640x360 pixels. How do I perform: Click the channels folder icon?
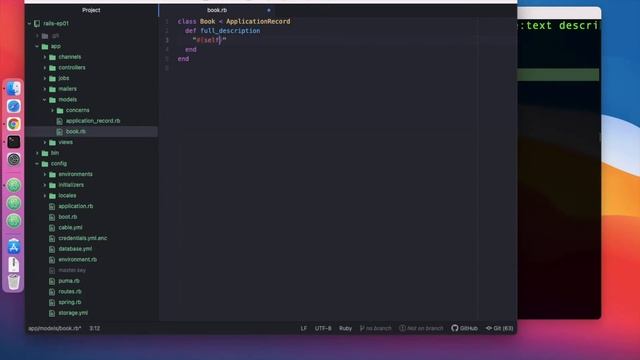[52, 57]
